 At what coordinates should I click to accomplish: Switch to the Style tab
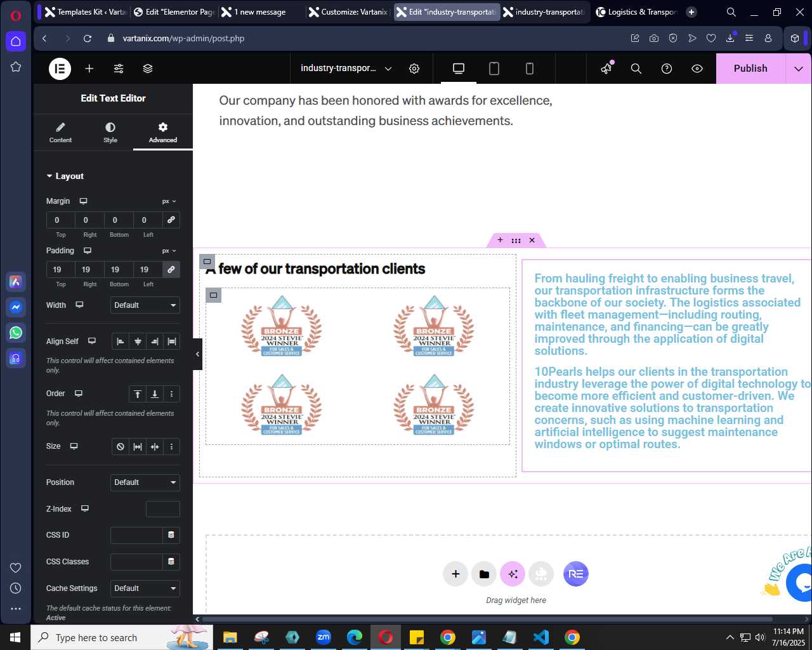tap(110, 133)
